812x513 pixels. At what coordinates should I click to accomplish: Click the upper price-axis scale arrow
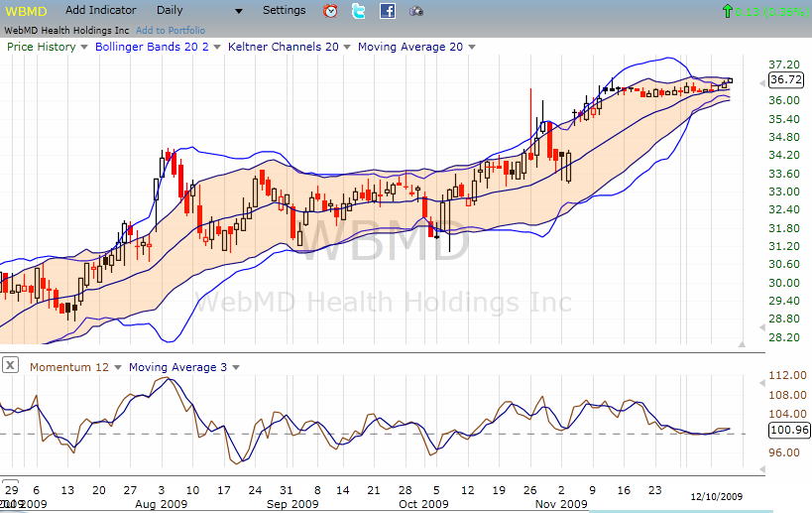pos(762,83)
